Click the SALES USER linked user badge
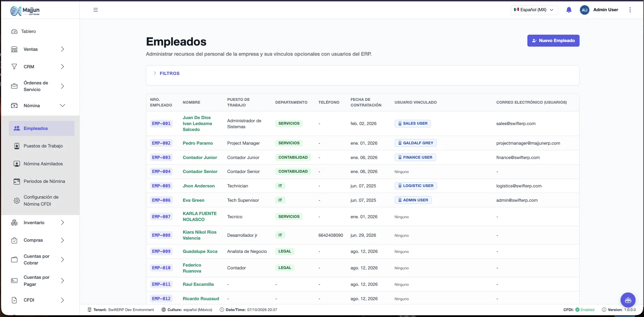This screenshot has width=644, height=317. pos(413,123)
